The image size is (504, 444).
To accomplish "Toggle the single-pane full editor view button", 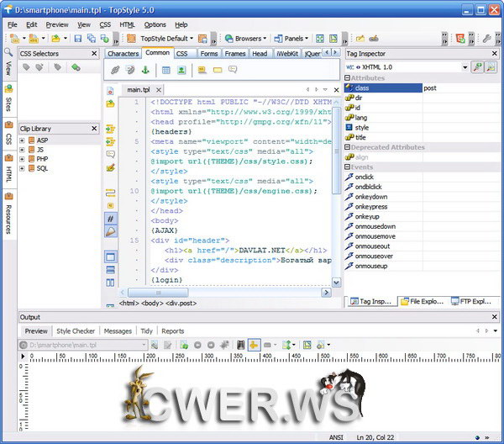I will [111, 256].
